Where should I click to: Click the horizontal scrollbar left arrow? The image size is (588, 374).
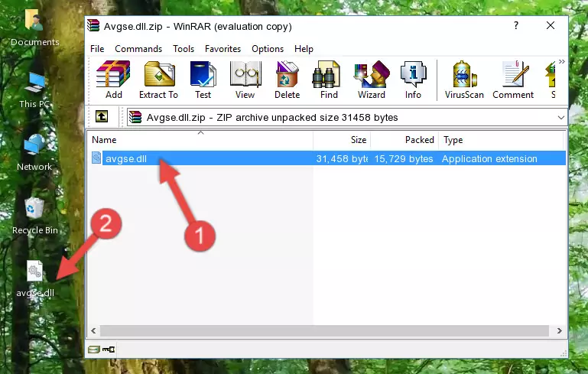(x=94, y=330)
